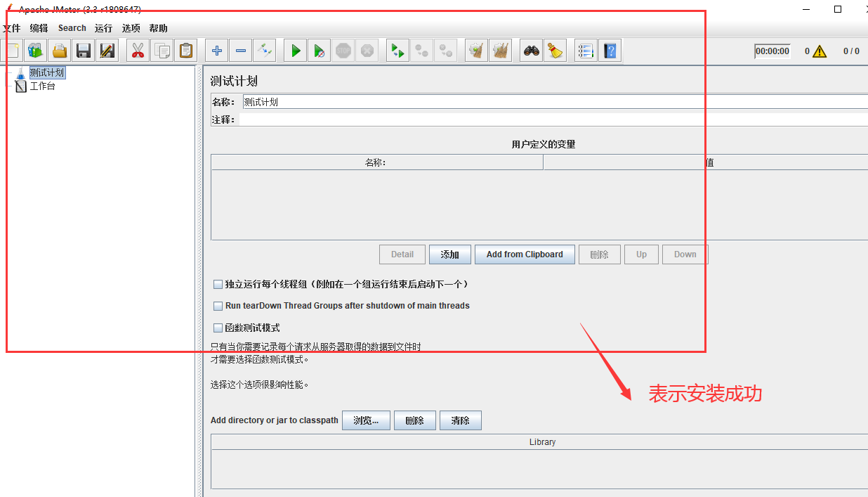Click the New test plan icon
The width and height of the screenshot is (868, 497).
pyautogui.click(x=11, y=51)
